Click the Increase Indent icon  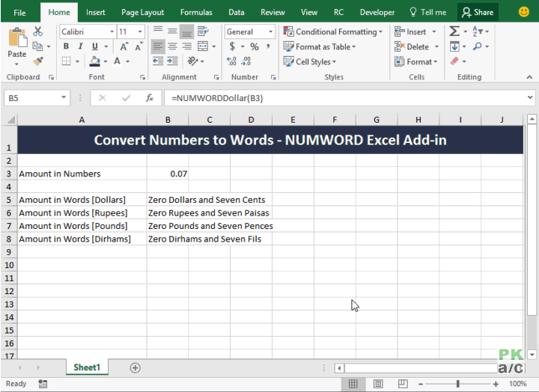click(x=172, y=61)
